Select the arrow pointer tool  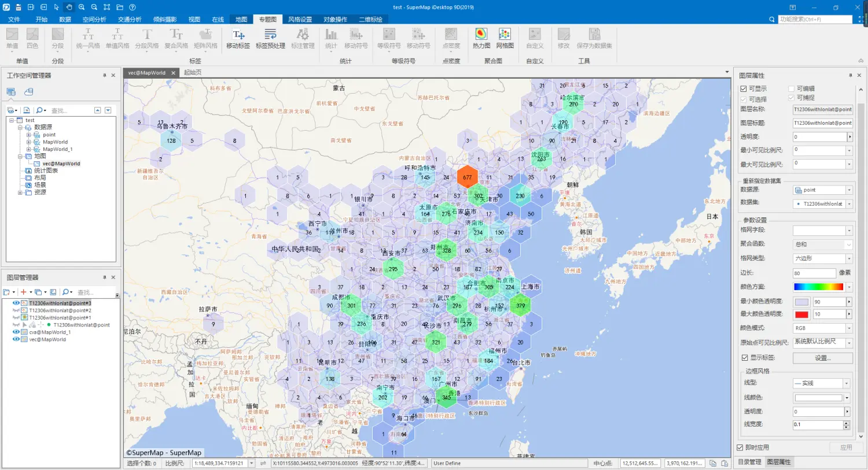(56, 8)
